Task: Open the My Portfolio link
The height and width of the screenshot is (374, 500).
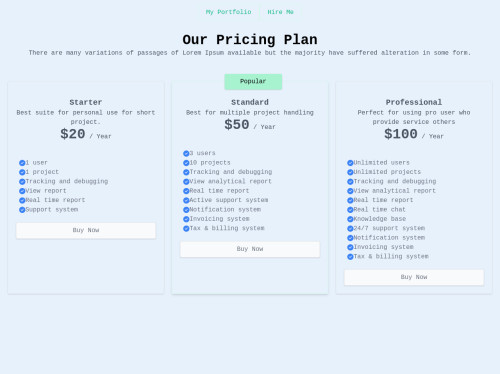Action: [x=229, y=12]
